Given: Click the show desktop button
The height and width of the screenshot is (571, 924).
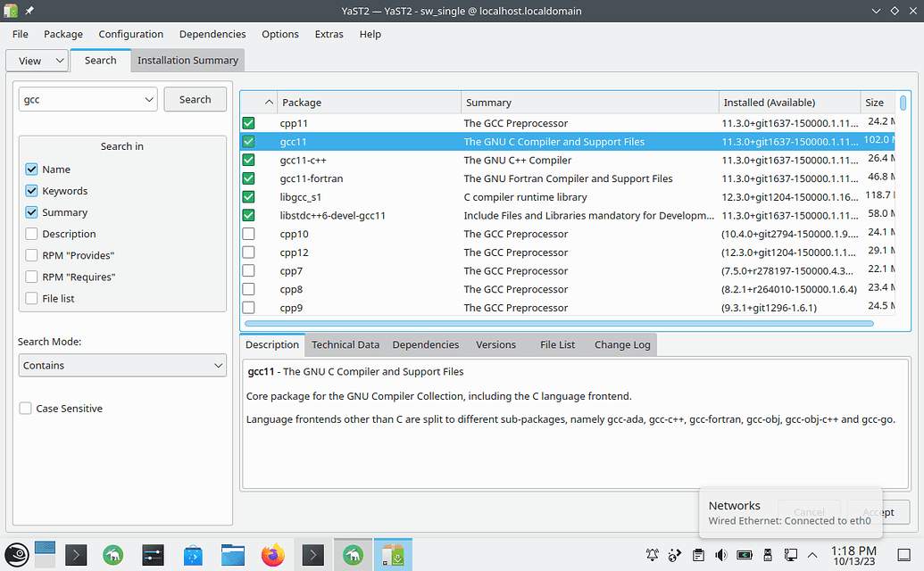Looking at the screenshot, I should coord(904,555).
